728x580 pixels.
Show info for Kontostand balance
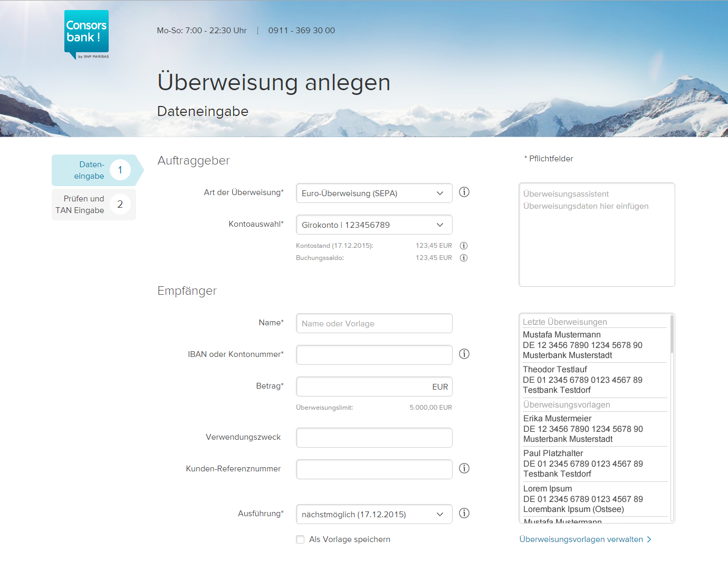pyautogui.click(x=464, y=246)
